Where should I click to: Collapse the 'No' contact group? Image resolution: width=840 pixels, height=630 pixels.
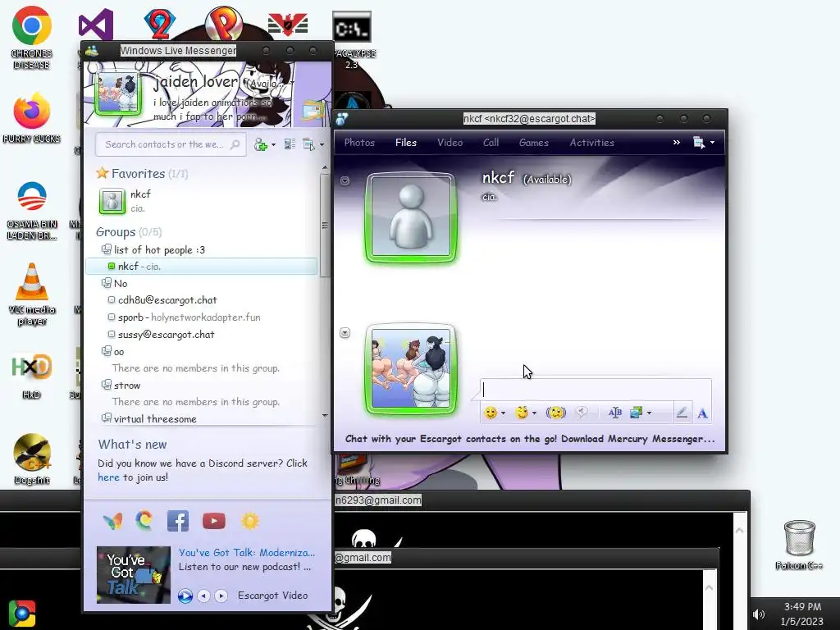(107, 283)
